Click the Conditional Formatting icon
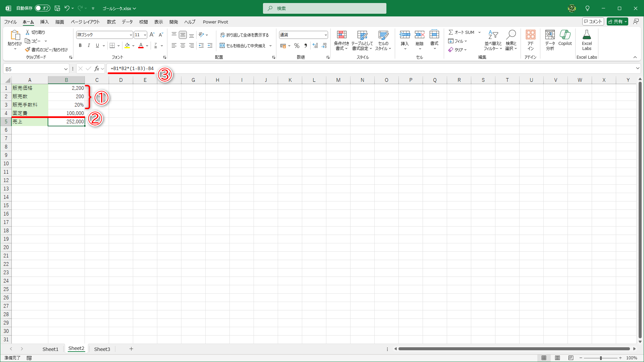644x362 pixels. (x=341, y=35)
